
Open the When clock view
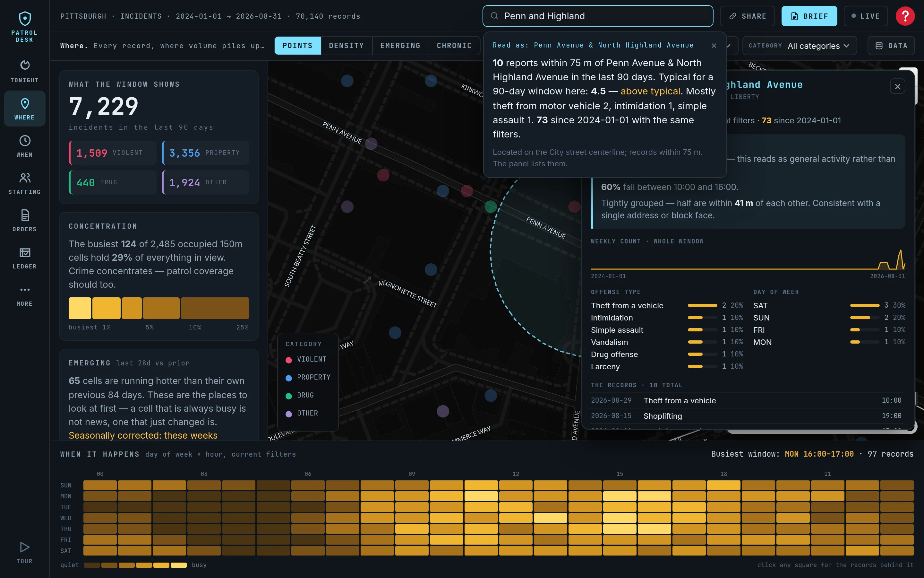(24, 146)
